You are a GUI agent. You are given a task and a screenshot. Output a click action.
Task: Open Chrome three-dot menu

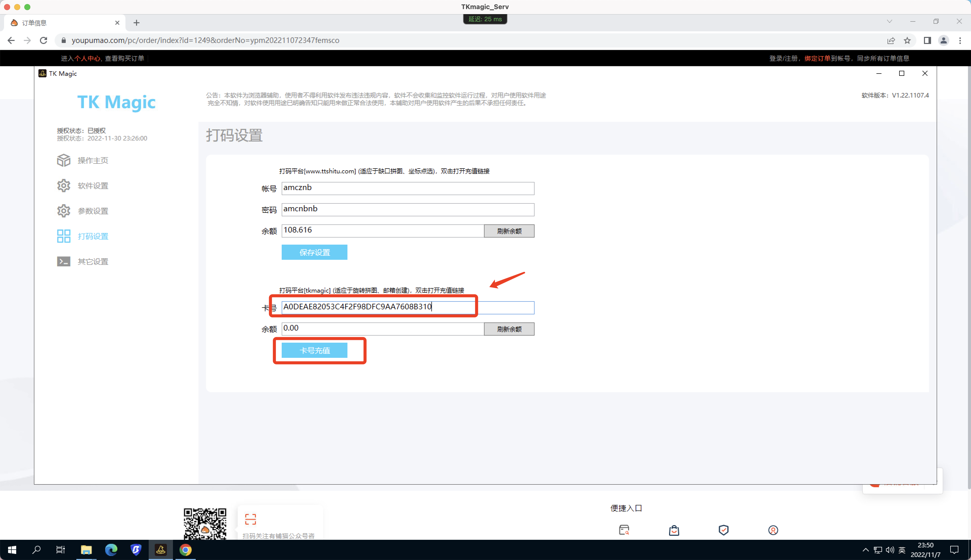pyautogui.click(x=960, y=40)
